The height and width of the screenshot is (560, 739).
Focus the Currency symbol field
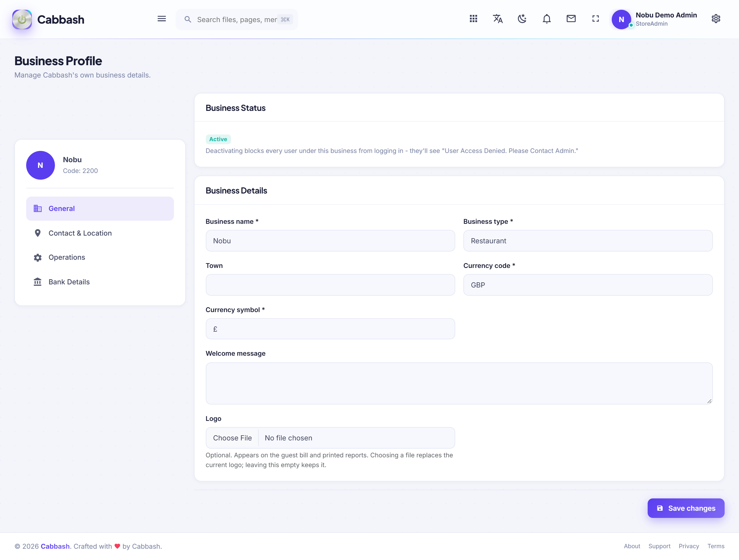point(330,329)
